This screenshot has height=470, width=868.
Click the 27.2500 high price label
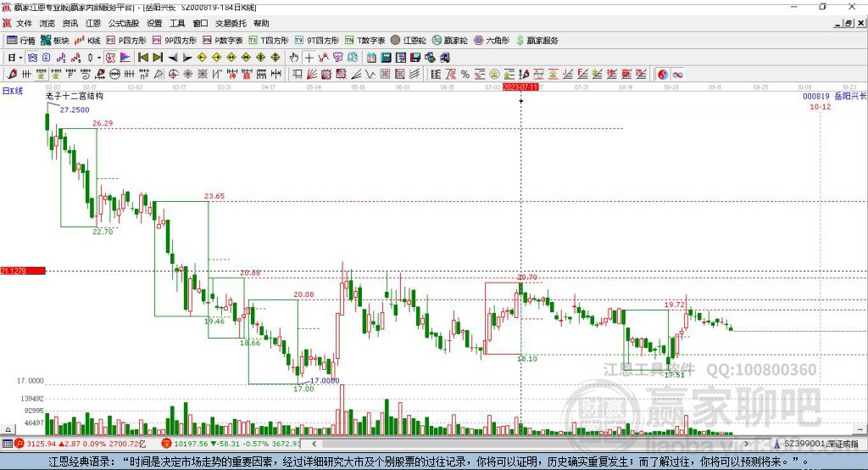(x=75, y=109)
